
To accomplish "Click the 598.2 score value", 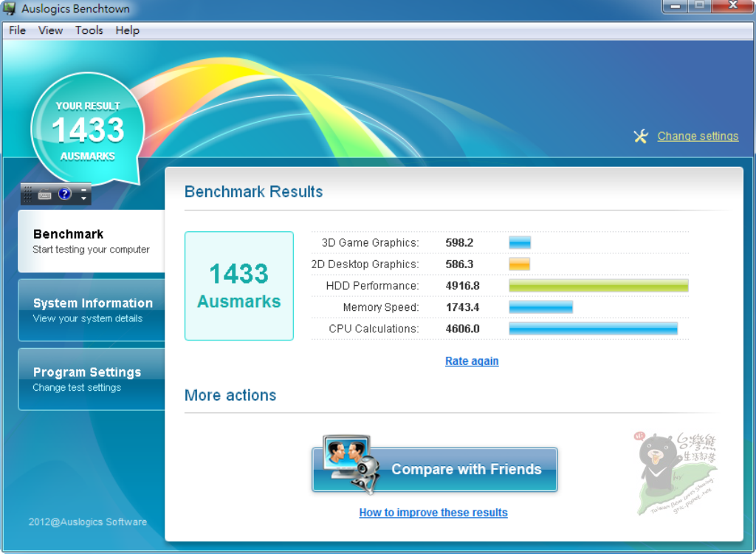I will (x=459, y=243).
